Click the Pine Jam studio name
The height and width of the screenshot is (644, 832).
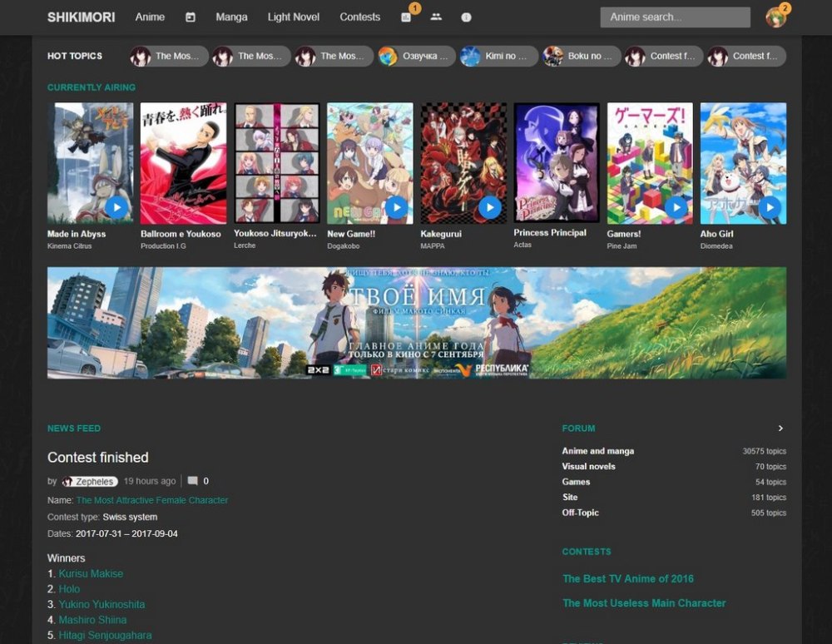coord(622,246)
